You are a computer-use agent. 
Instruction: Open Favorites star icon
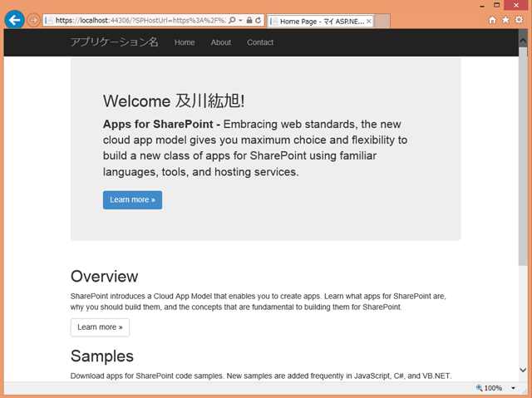click(x=505, y=20)
